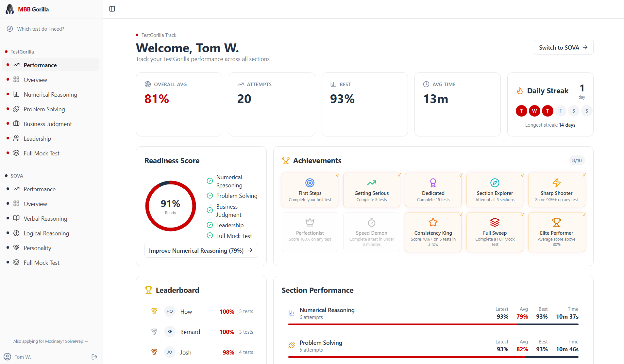Click the 91% readiness ring
624x364 pixels.
pyautogui.click(x=171, y=206)
